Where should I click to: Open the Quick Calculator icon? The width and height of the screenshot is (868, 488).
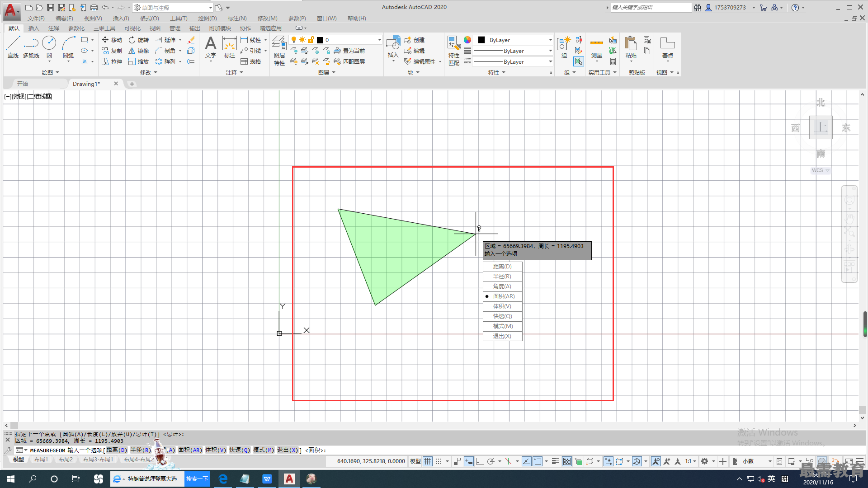pyautogui.click(x=613, y=61)
